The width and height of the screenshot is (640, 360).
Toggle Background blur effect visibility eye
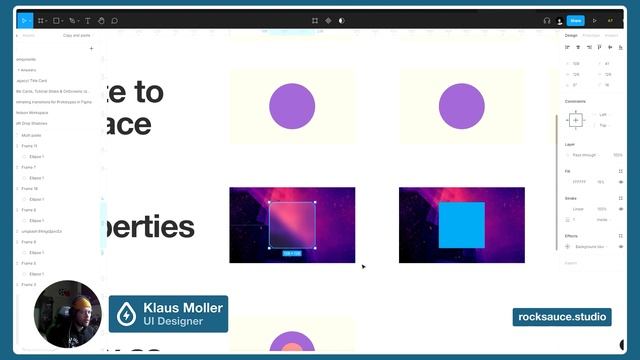pos(620,247)
